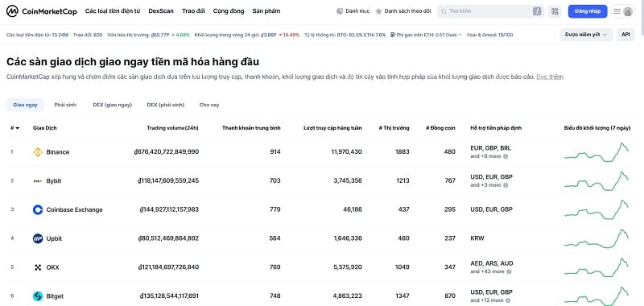644x306 pixels.
Task: Click the Coinbase Exchange name
Action: pyautogui.click(x=74, y=209)
